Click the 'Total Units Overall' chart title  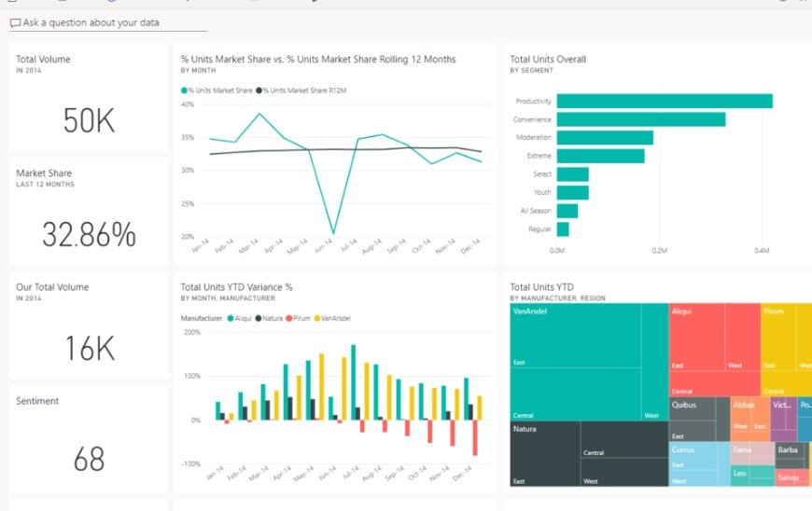coord(548,60)
